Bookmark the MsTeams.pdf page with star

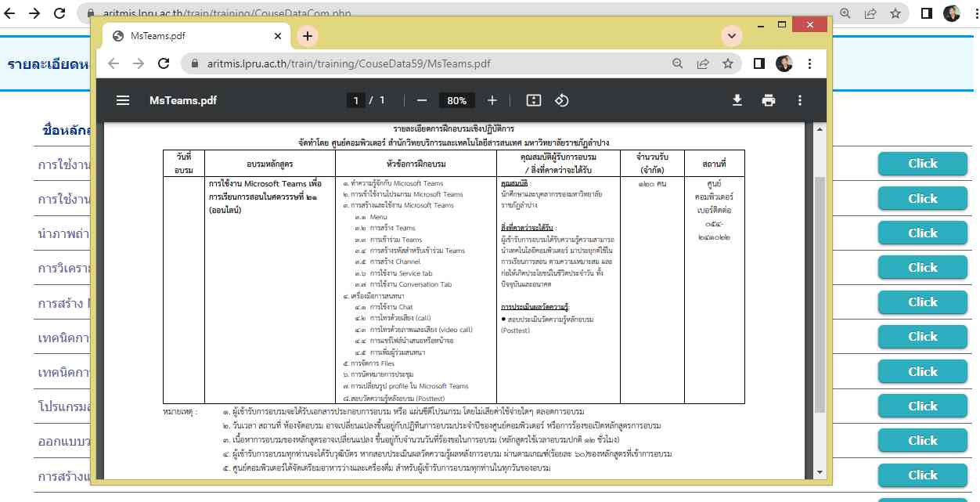click(728, 63)
